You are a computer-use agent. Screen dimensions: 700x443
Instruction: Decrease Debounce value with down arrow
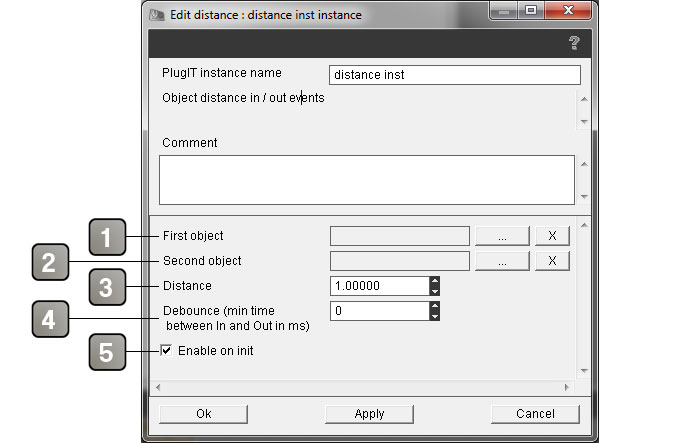point(434,316)
